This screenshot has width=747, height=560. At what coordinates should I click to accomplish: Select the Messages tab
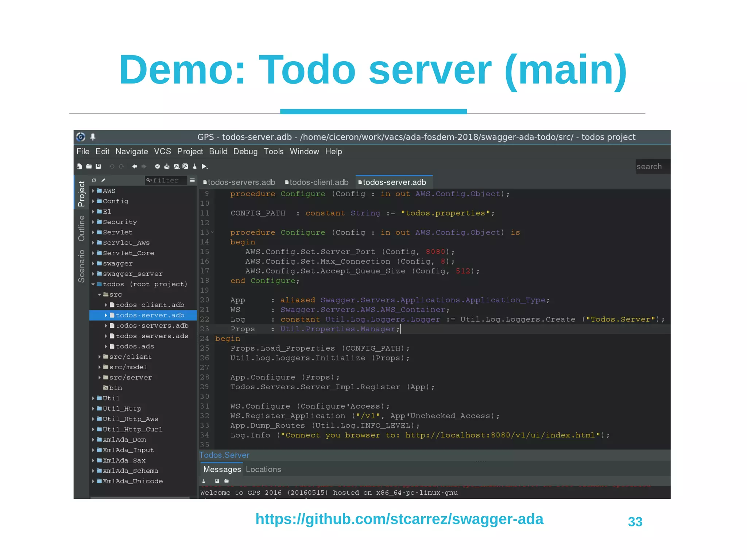click(222, 470)
